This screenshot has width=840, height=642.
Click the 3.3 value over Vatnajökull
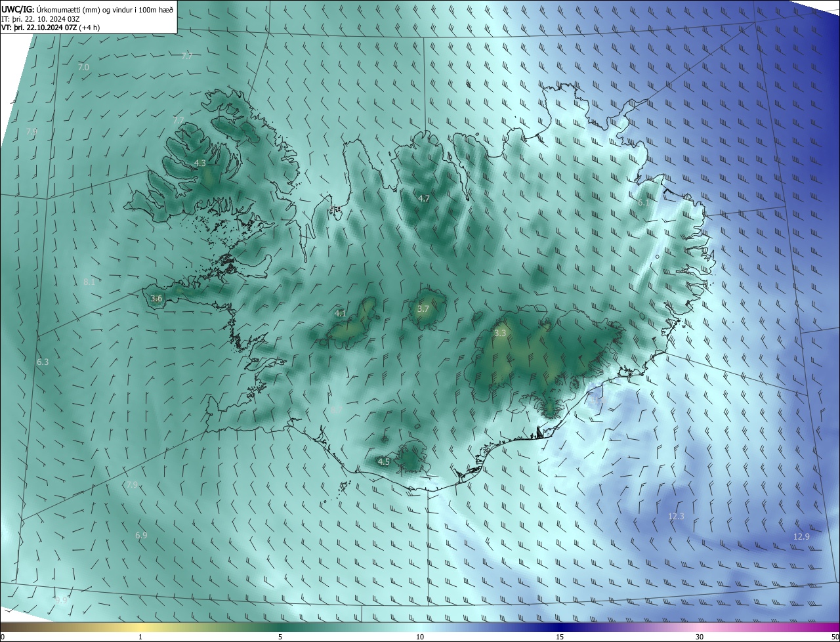pyautogui.click(x=500, y=333)
